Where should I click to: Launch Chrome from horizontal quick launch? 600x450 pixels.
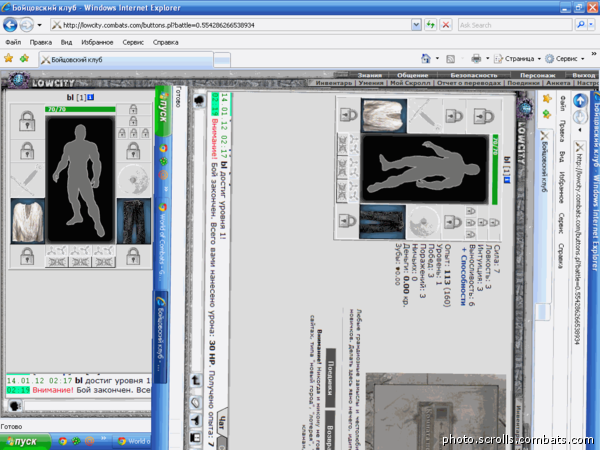point(63,441)
